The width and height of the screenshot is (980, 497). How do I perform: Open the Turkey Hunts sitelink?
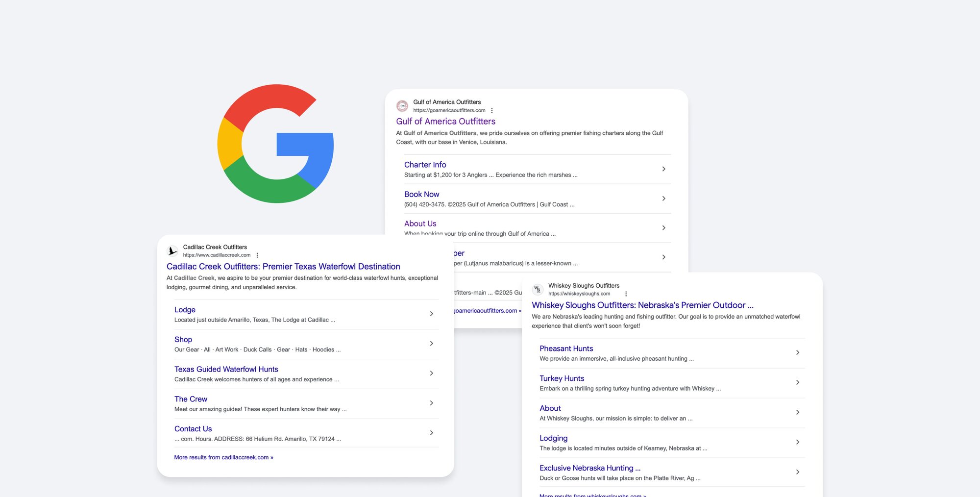tap(562, 378)
